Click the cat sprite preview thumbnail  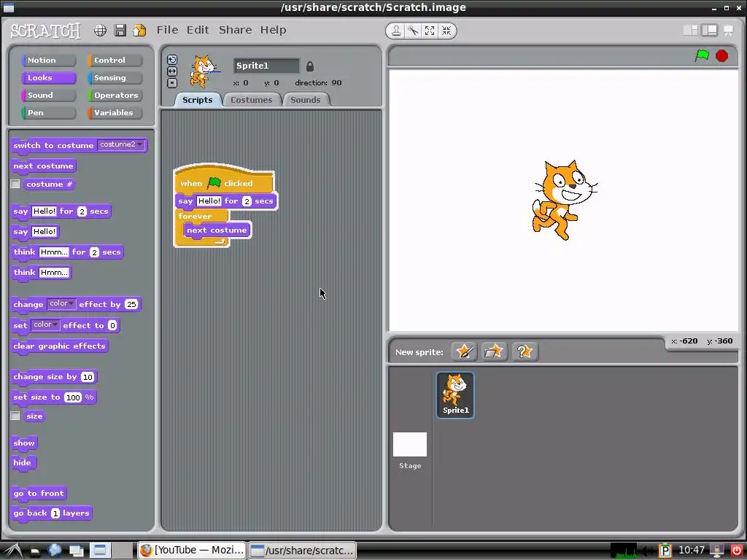204,71
